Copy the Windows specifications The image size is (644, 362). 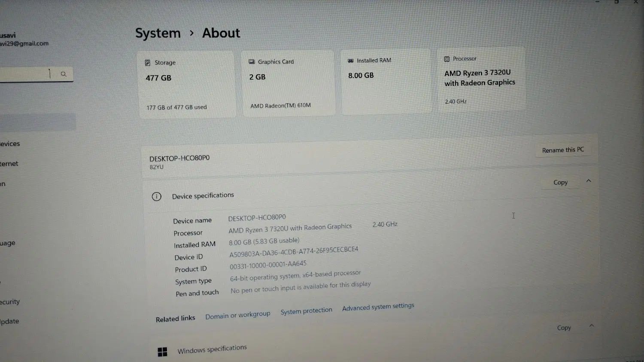coord(564,328)
